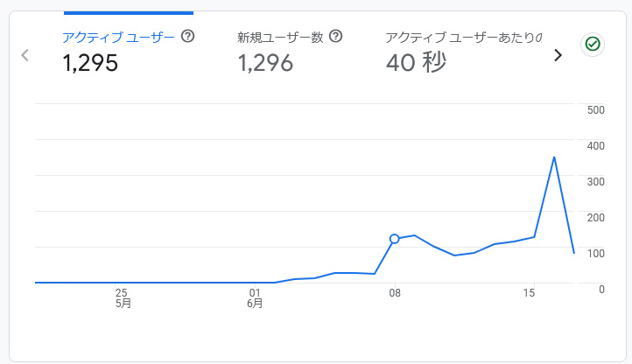Click the green checkmark data quality icon
This screenshot has height=364, width=632.
coord(593,44)
